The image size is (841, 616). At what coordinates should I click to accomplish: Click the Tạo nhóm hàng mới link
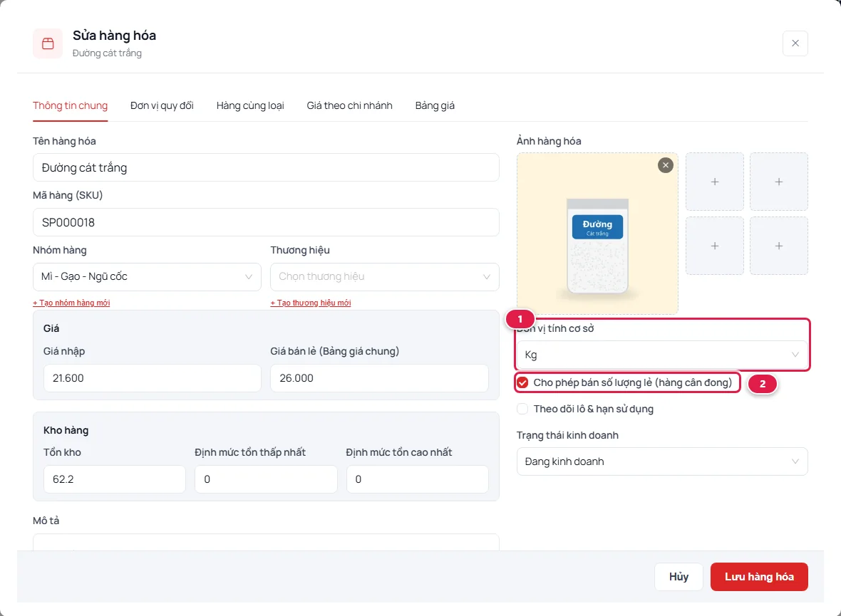(71, 303)
